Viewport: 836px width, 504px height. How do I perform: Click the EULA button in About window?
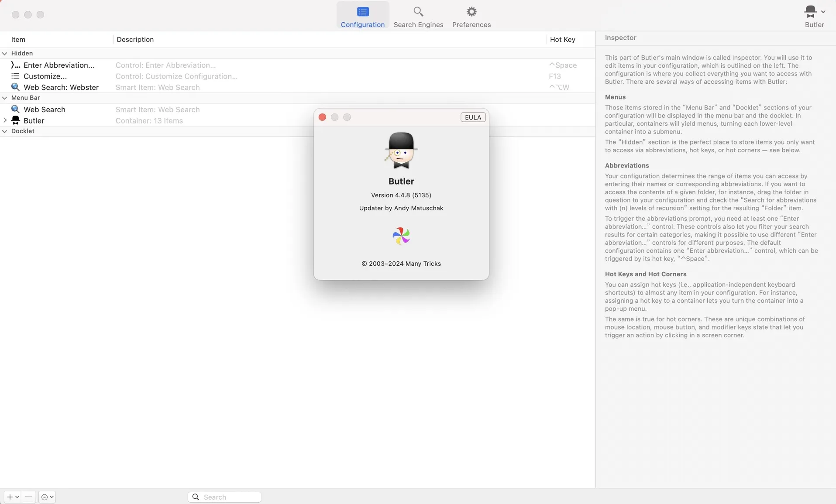[x=473, y=117]
